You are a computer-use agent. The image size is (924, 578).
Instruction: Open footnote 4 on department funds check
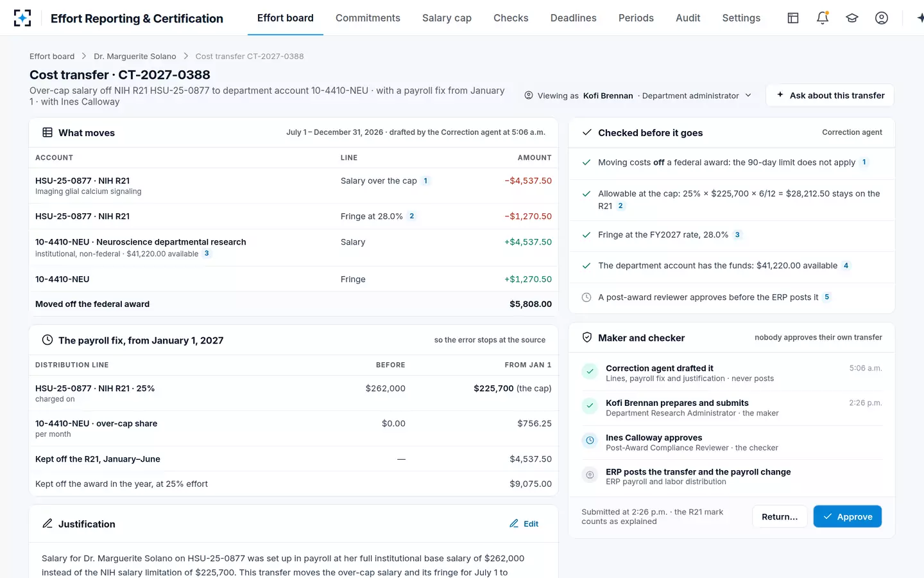point(846,265)
